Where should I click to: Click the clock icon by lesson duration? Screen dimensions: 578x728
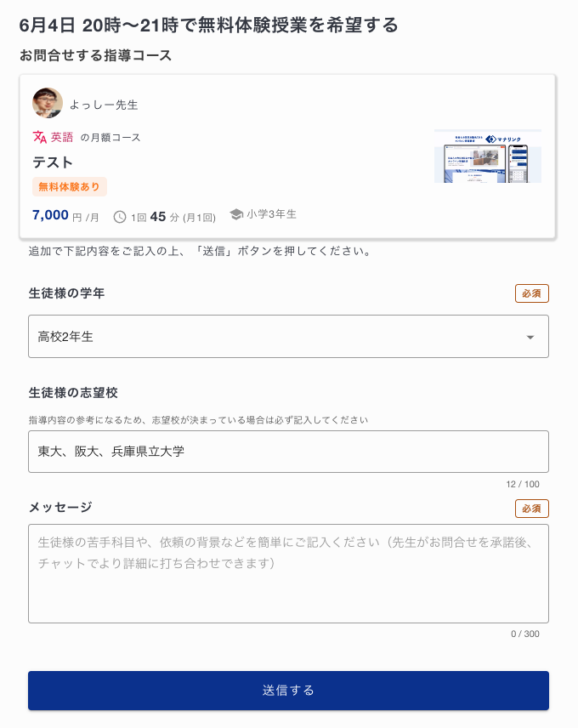120,217
